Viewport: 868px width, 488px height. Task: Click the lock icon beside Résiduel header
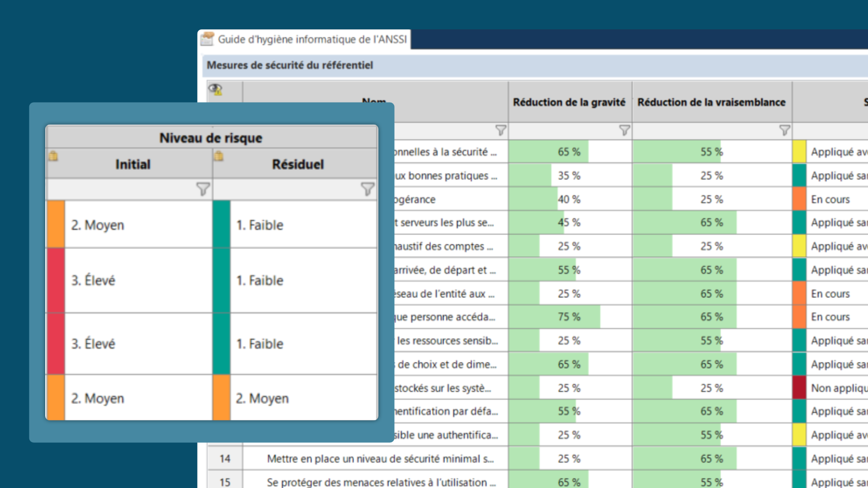click(x=219, y=156)
